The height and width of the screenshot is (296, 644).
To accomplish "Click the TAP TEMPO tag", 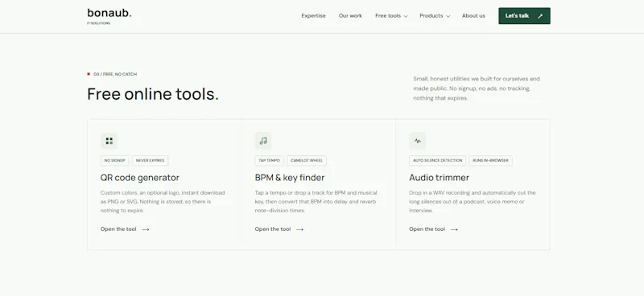I will [x=269, y=161].
